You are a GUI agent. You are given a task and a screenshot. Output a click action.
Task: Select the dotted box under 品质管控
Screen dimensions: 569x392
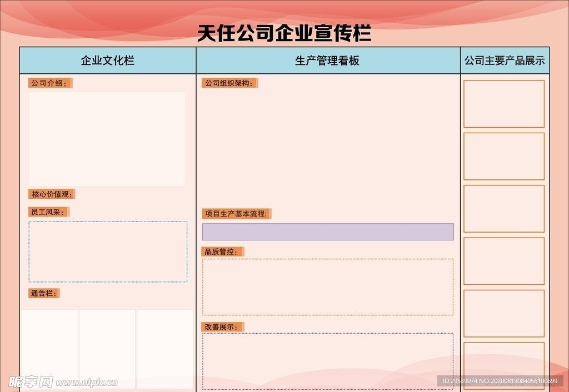[x=328, y=287]
